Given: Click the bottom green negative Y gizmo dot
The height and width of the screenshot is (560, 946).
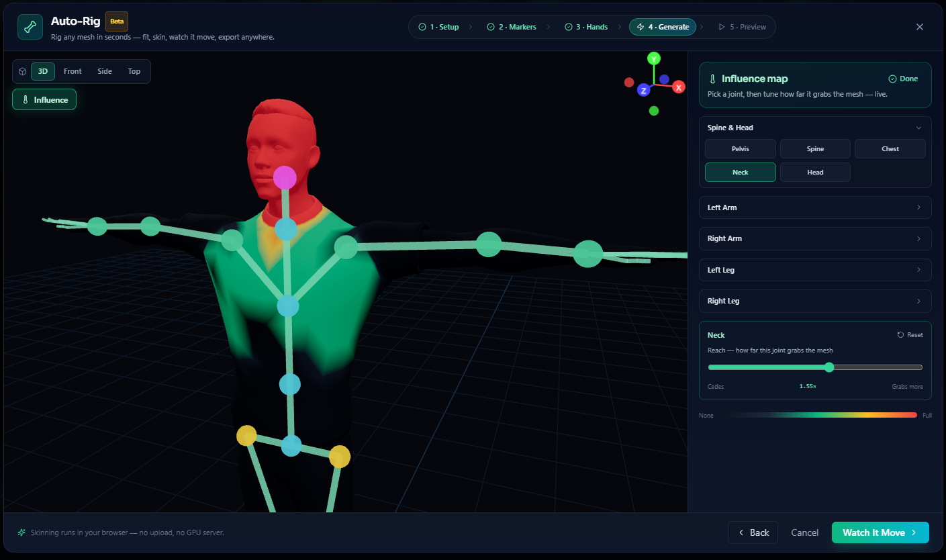Looking at the screenshot, I should tap(654, 111).
